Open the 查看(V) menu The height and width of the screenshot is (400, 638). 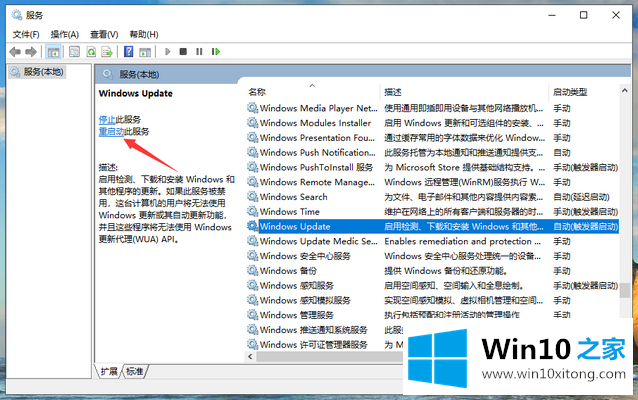(x=104, y=35)
